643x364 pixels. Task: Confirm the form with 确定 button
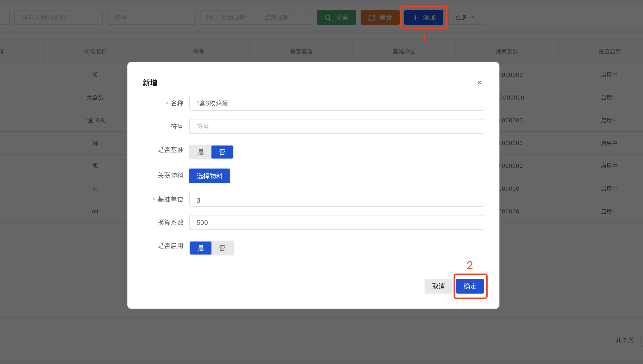click(470, 286)
